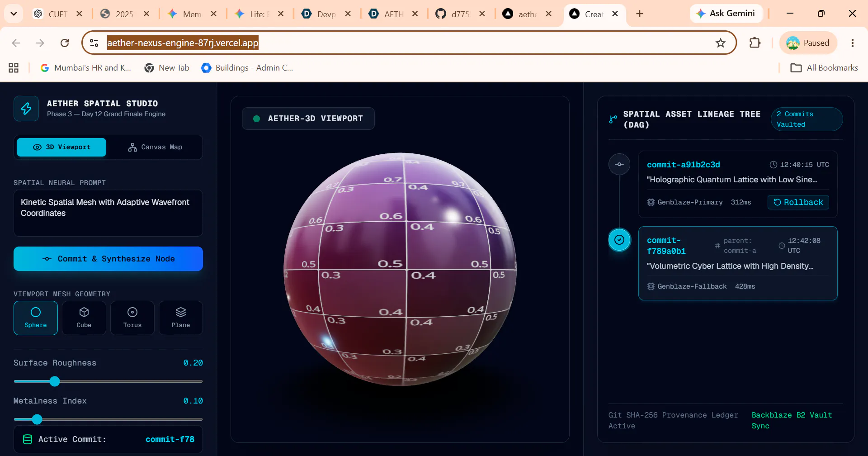Open the browser extensions puzzle icon
This screenshot has width=868, height=456.
tap(755, 43)
